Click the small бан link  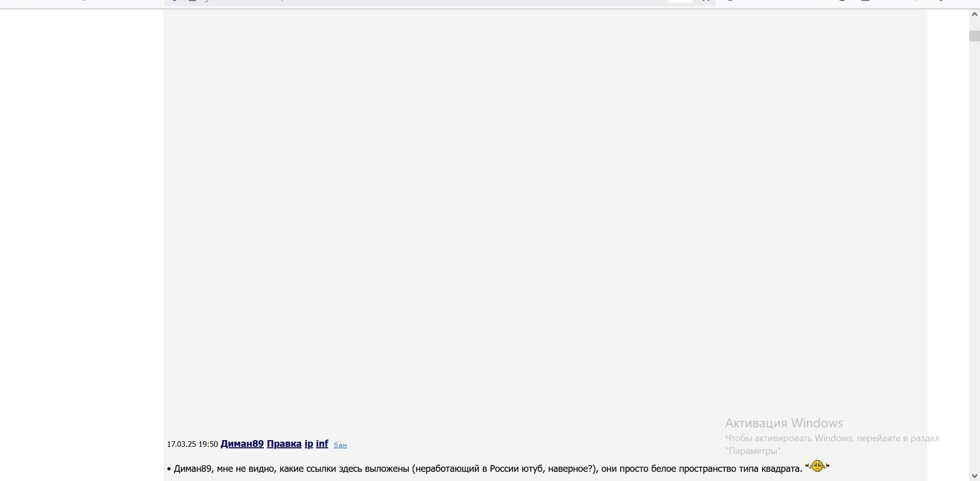coord(340,445)
